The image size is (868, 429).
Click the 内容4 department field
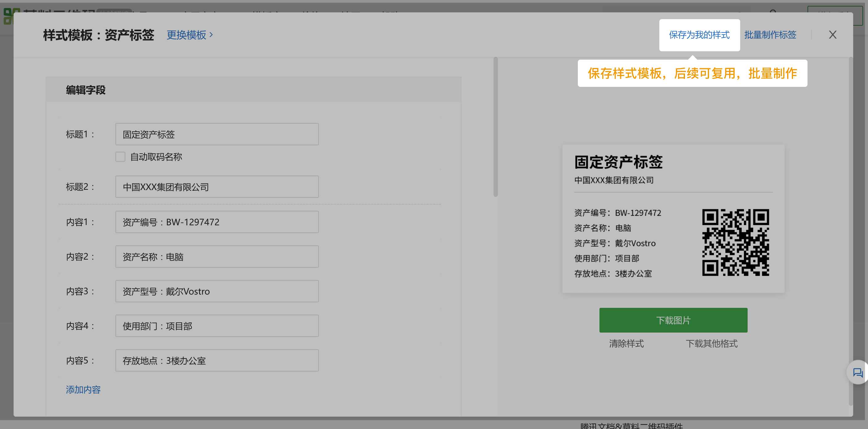tap(217, 326)
